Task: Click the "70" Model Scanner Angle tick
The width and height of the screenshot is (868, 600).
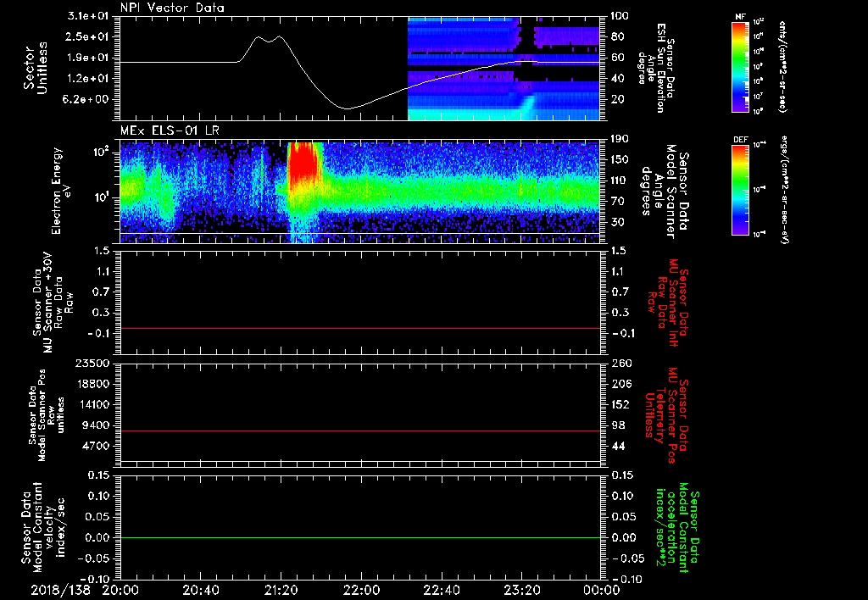Action: click(x=618, y=201)
